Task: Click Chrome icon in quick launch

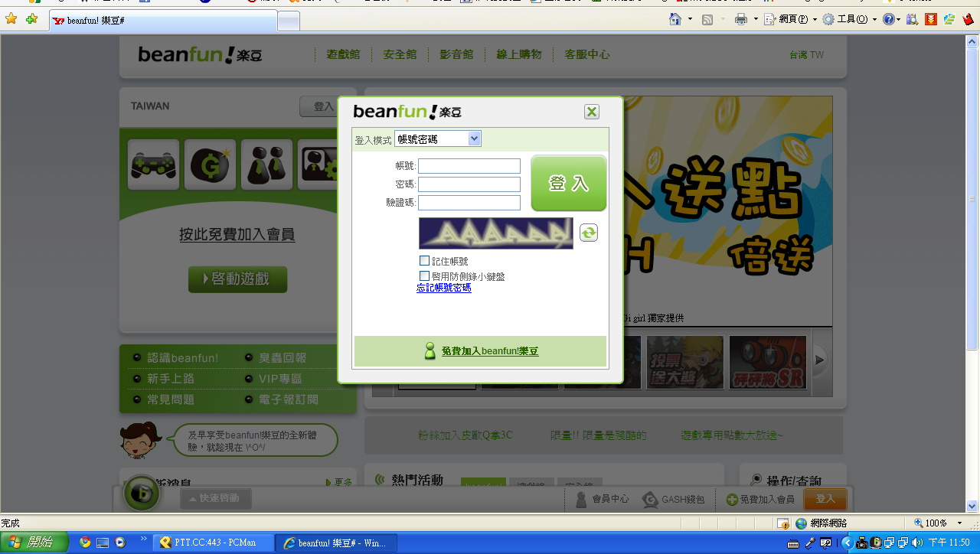Action: 85,543
